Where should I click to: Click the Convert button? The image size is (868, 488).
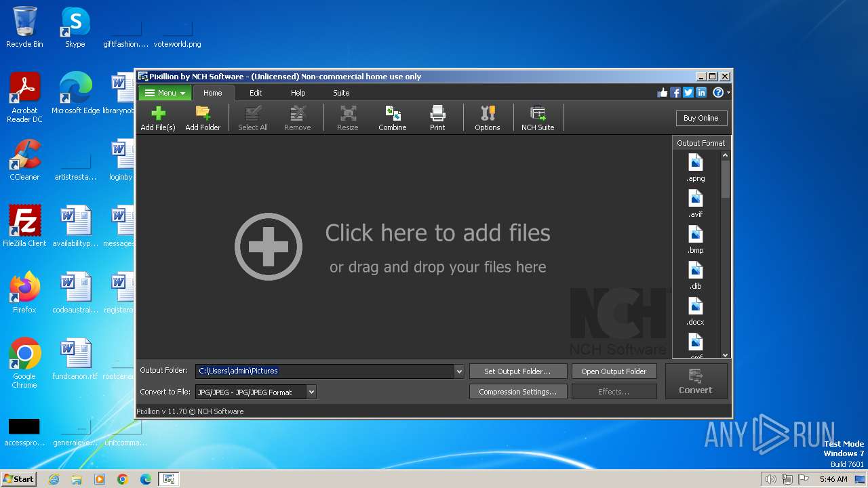point(696,382)
